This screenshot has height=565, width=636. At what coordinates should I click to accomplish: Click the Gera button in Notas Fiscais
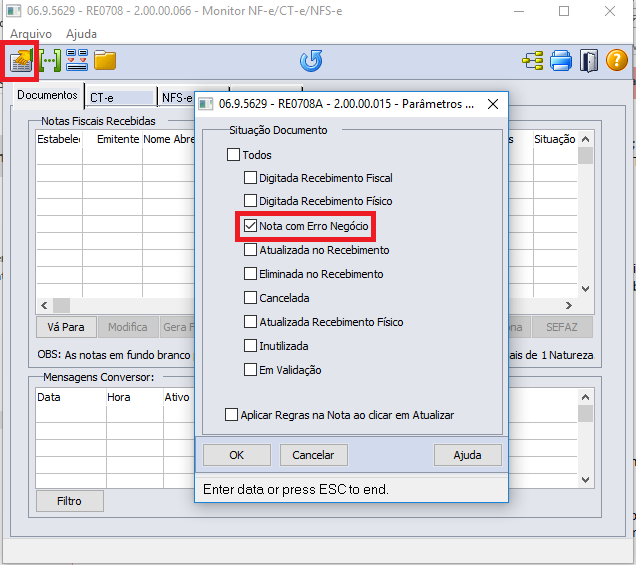(178, 327)
